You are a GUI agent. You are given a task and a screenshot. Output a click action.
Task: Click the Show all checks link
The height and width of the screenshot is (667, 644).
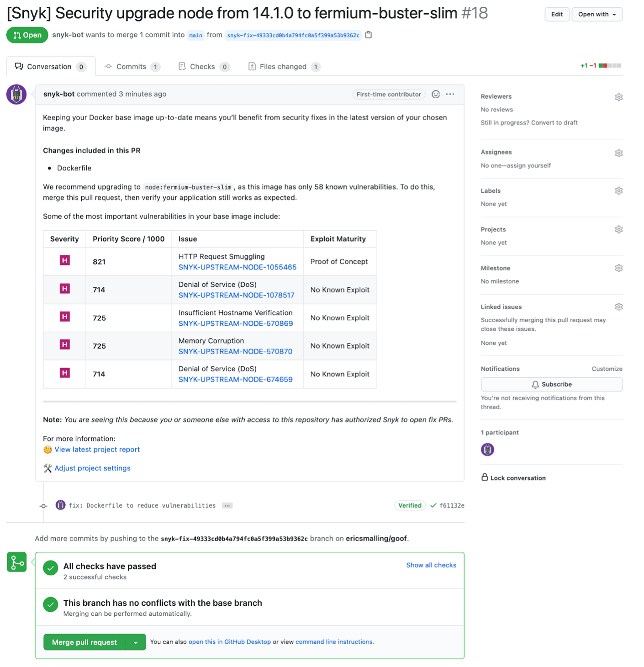(x=431, y=565)
